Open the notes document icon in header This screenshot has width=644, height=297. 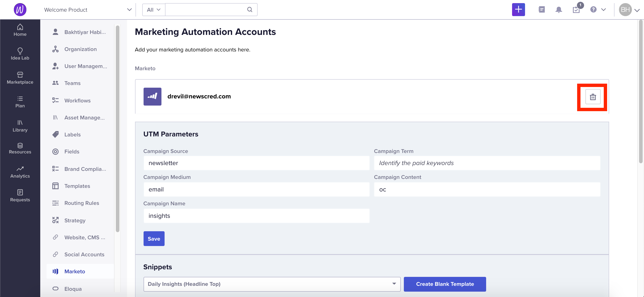tap(541, 9)
